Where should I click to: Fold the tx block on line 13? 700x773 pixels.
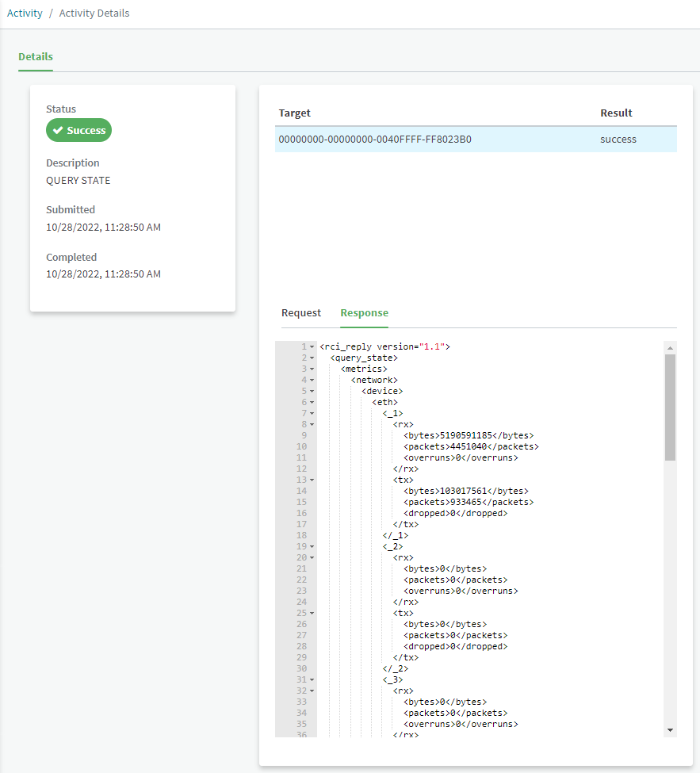point(312,480)
